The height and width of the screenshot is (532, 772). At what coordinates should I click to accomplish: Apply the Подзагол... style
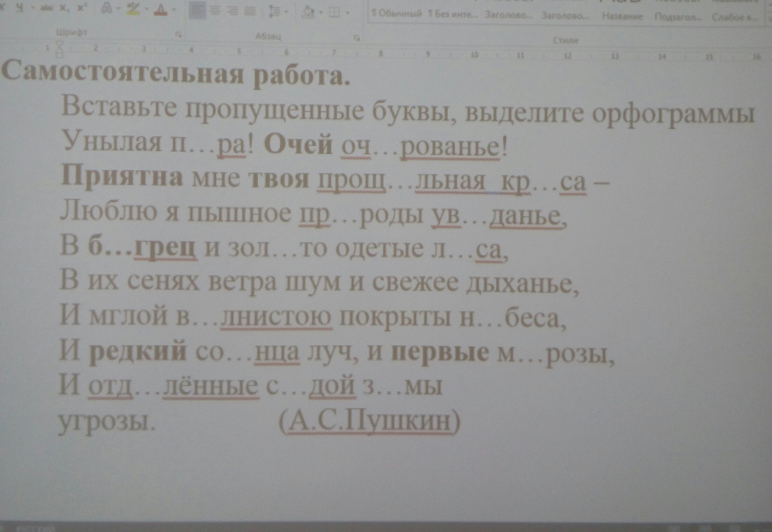pyautogui.click(x=678, y=17)
